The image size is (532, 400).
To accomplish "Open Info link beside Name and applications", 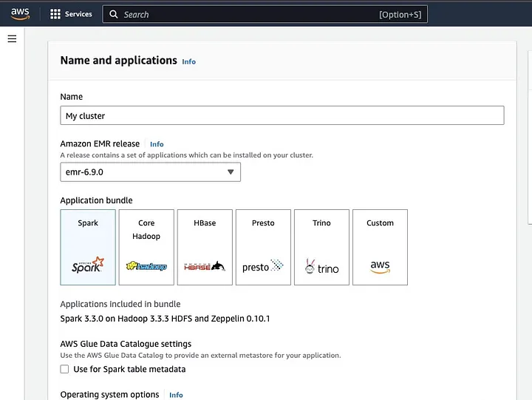I will 189,61.
